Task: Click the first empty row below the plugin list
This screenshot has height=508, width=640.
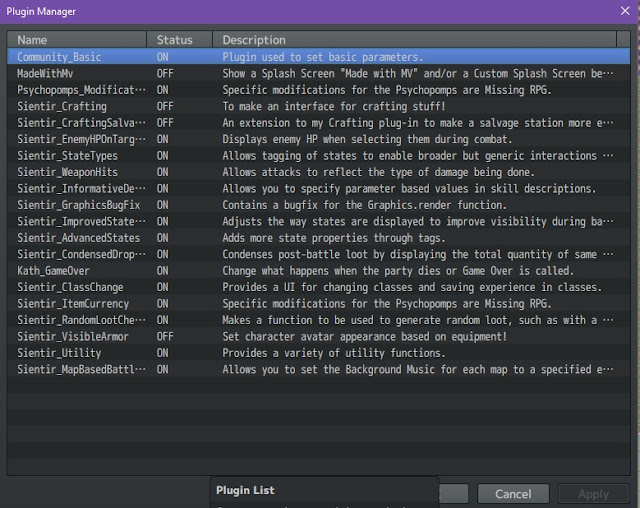Action: pyautogui.click(x=318, y=386)
